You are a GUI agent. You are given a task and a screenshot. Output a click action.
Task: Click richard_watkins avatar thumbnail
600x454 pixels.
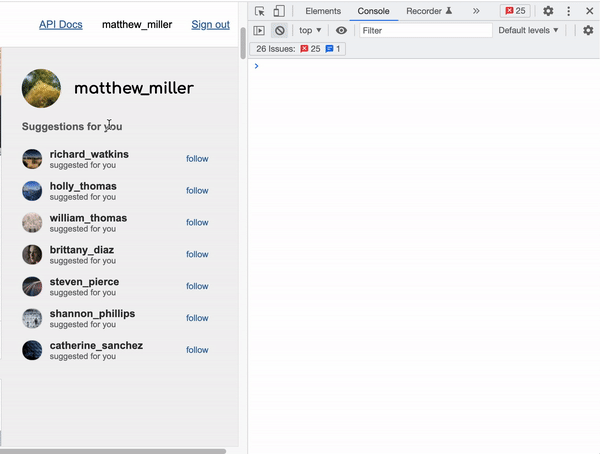click(32, 159)
